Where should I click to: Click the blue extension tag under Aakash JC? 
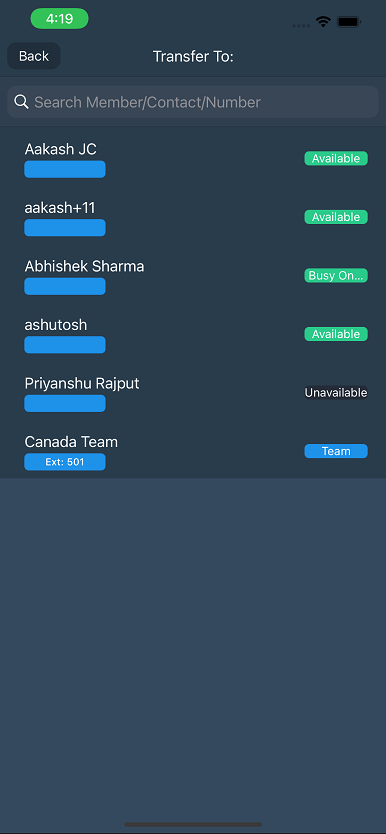pyautogui.click(x=65, y=169)
